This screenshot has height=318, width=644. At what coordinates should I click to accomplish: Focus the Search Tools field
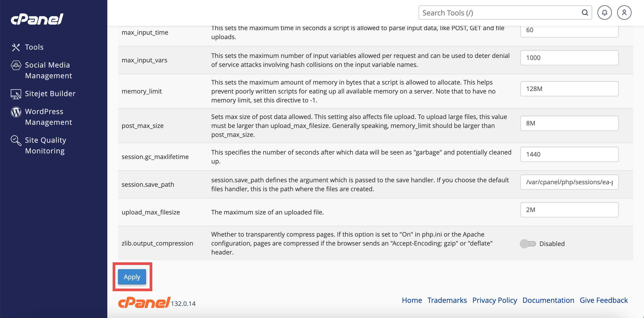pyautogui.click(x=500, y=13)
